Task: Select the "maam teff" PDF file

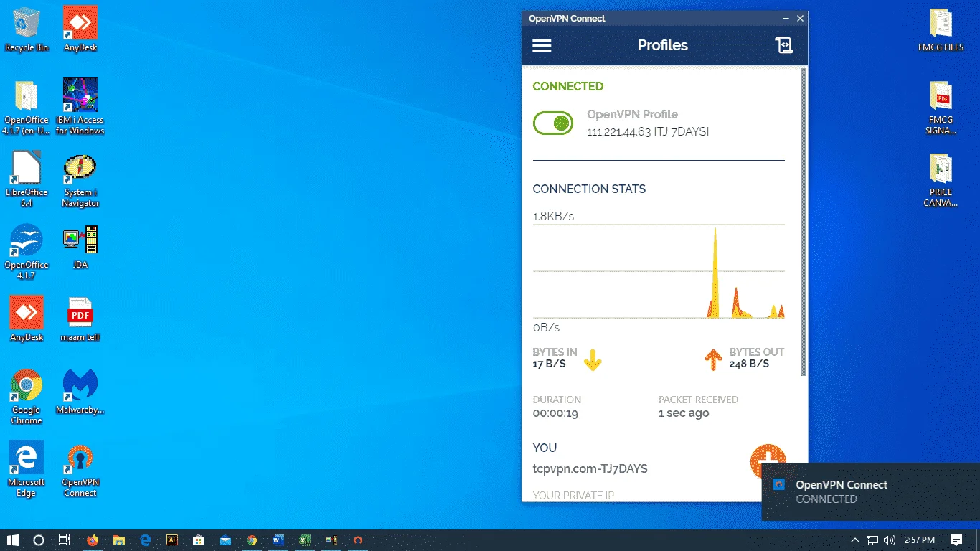Action: 80,319
